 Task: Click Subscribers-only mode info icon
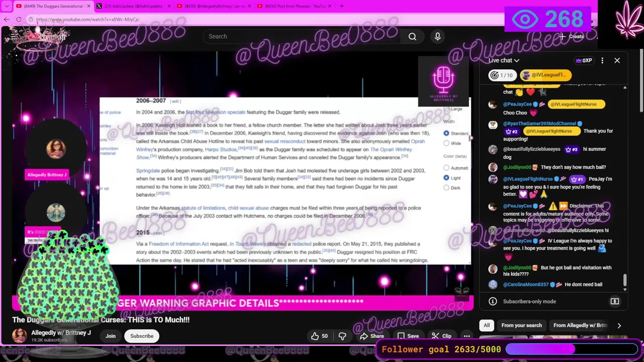493,301
